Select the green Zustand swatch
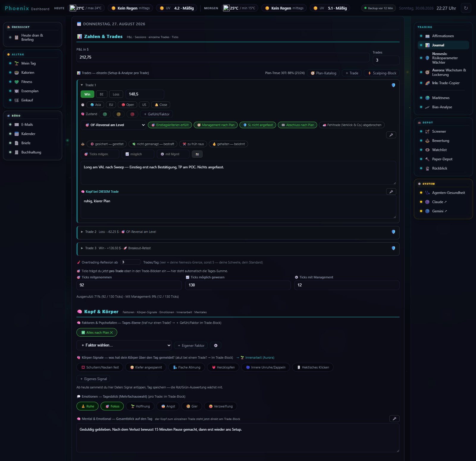The height and width of the screenshot is (461, 476). click(x=105, y=114)
